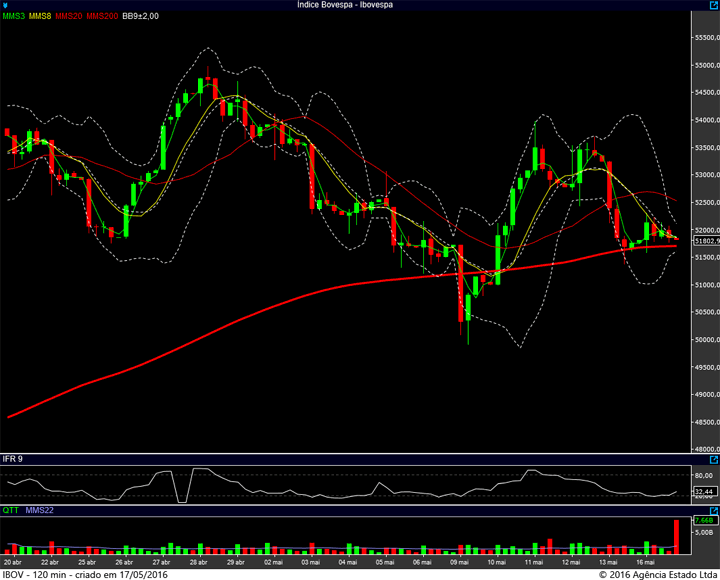Click the QTT volume panel pop-out icon
Image resolution: width=720 pixels, height=580 pixels.
(714, 511)
